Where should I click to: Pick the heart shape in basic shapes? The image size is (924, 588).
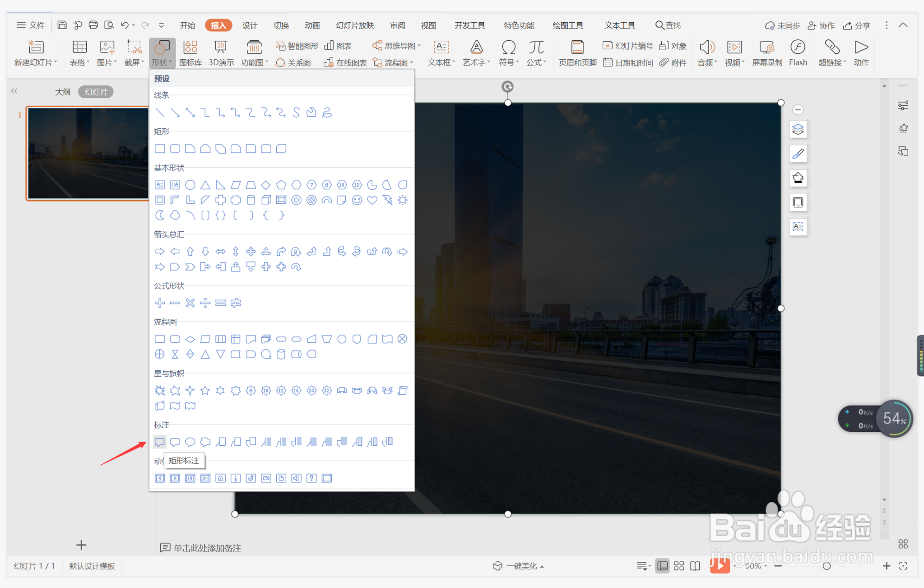tap(372, 200)
